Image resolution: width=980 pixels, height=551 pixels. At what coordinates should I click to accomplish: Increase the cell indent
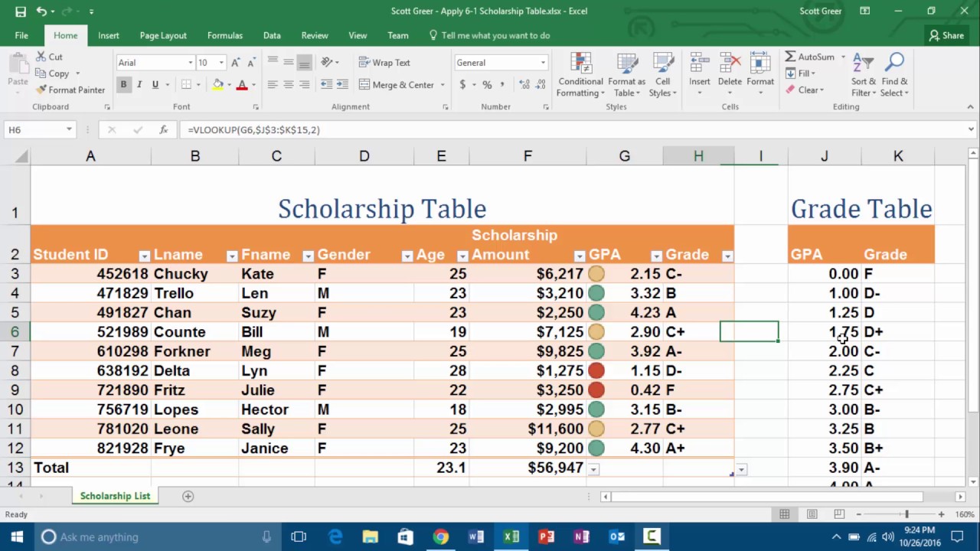[342, 85]
